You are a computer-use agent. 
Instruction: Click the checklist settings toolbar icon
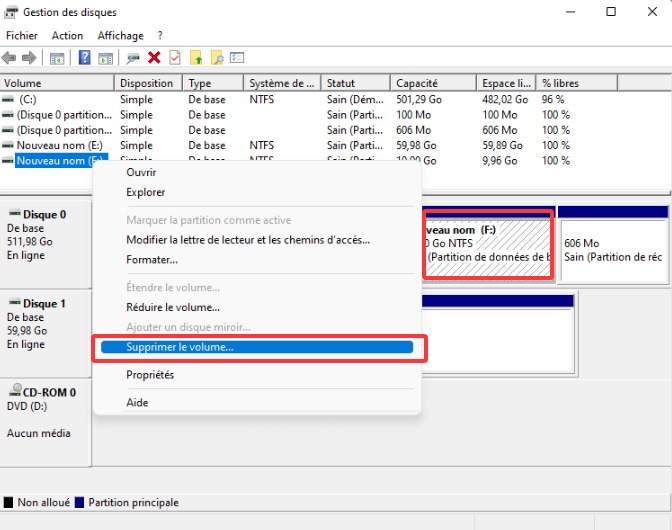tap(237, 57)
